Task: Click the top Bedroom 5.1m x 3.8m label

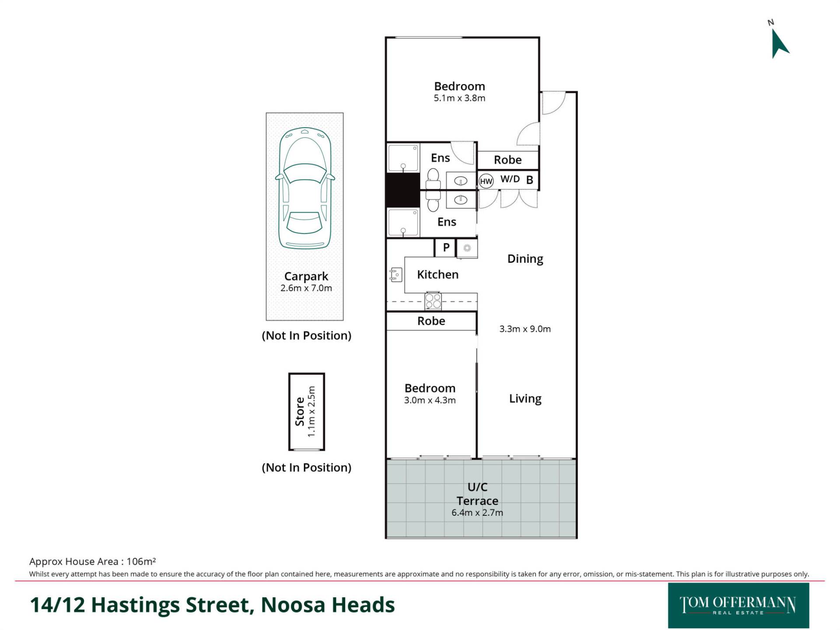Action: [x=459, y=91]
